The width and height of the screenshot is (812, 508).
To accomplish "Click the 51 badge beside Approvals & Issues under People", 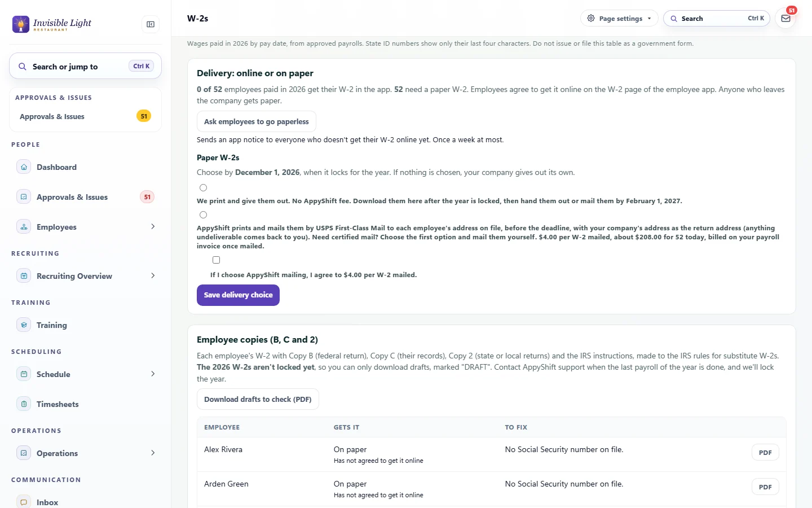I will point(147,197).
